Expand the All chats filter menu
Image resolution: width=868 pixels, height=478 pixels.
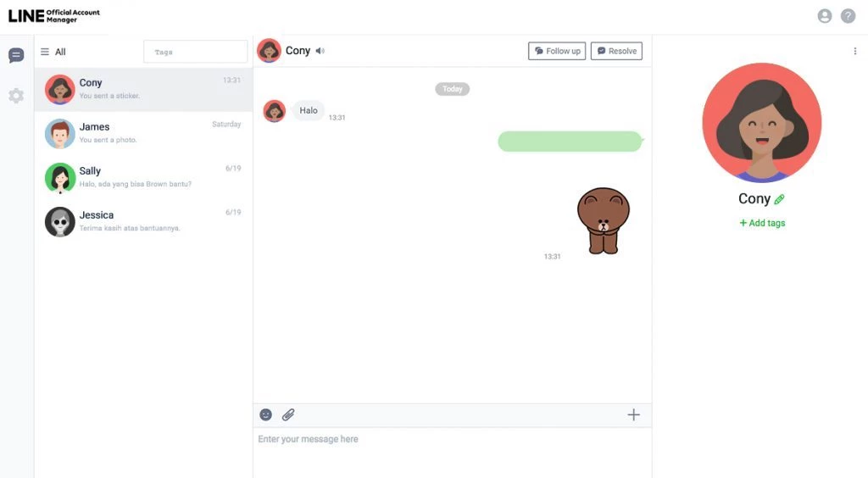[x=53, y=52]
